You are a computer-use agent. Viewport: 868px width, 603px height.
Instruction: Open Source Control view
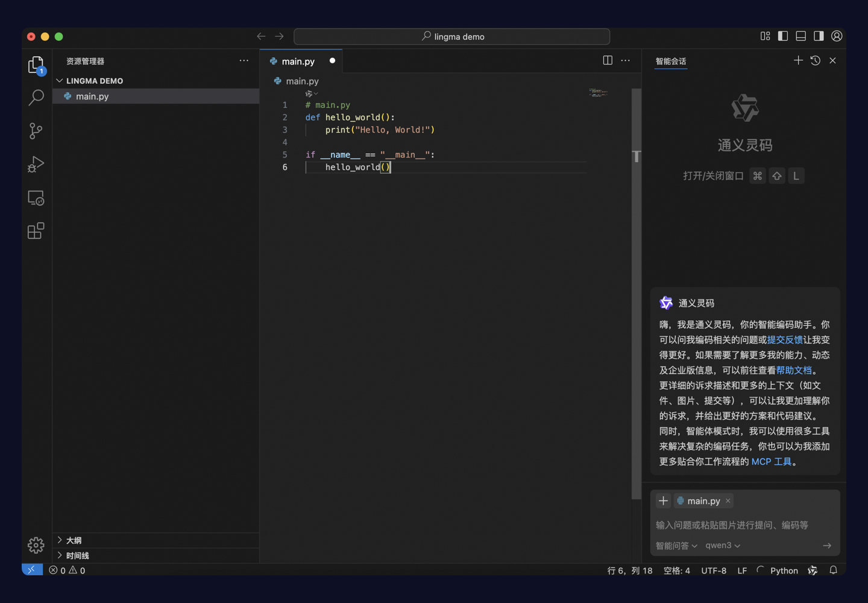pyautogui.click(x=36, y=131)
